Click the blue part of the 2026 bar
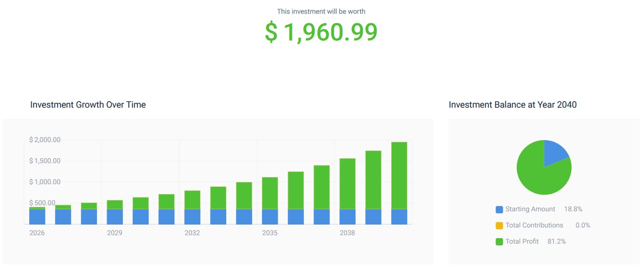 coord(37,217)
